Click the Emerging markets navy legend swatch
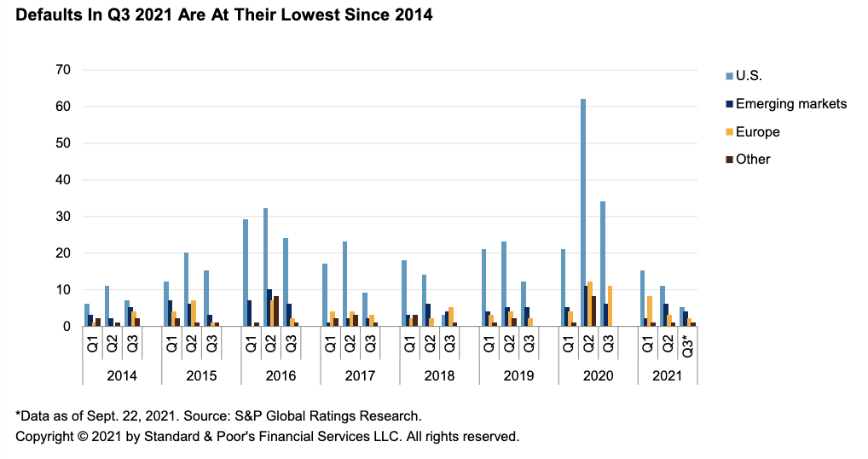 click(726, 104)
